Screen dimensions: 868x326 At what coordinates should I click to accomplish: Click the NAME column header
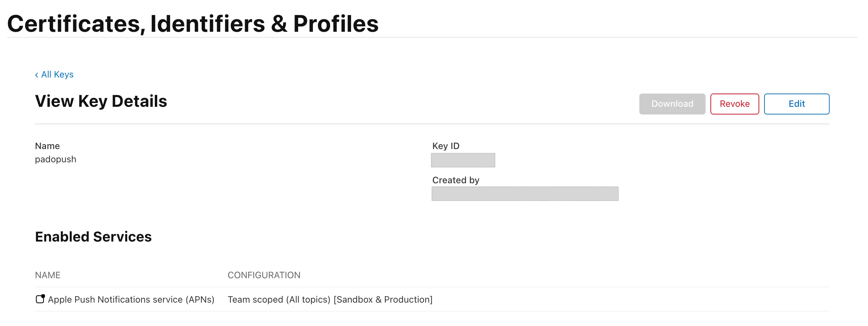48,275
